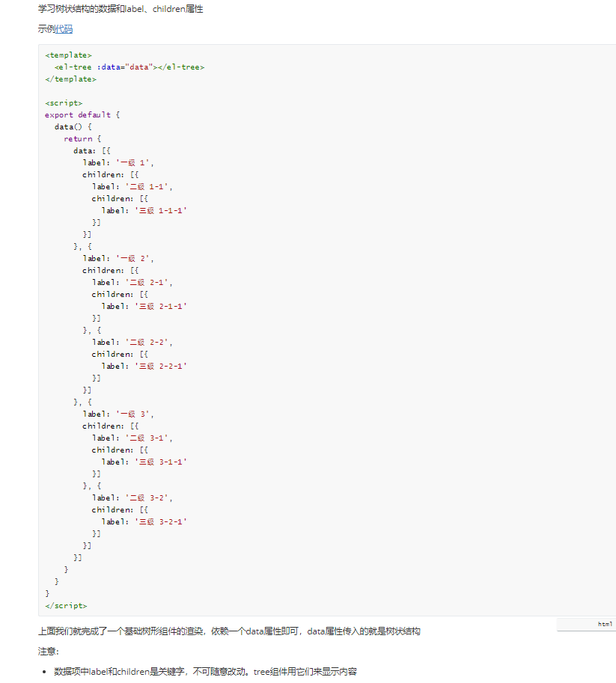This screenshot has height=683, width=616.
Task: Click the children: [{ line under 一级 1
Action: coord(111,174)
